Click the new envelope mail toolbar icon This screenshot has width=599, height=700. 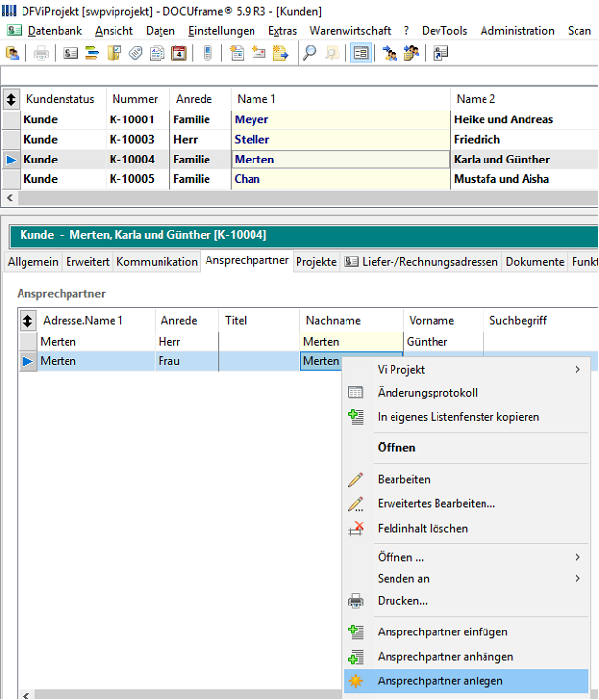(258, 53)
